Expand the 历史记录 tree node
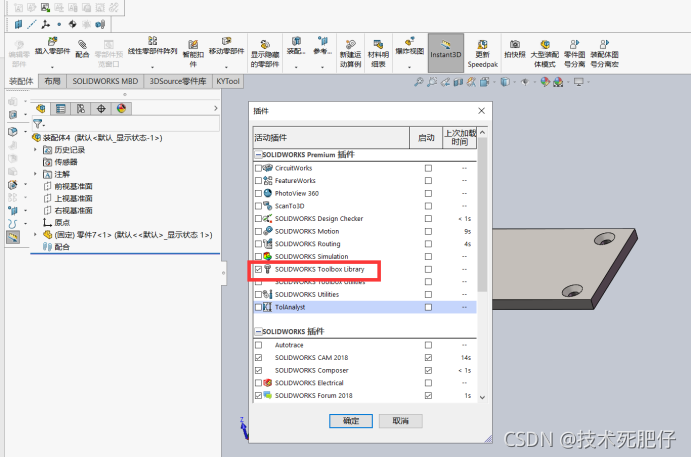692x458 pixels. coord(35,150)
